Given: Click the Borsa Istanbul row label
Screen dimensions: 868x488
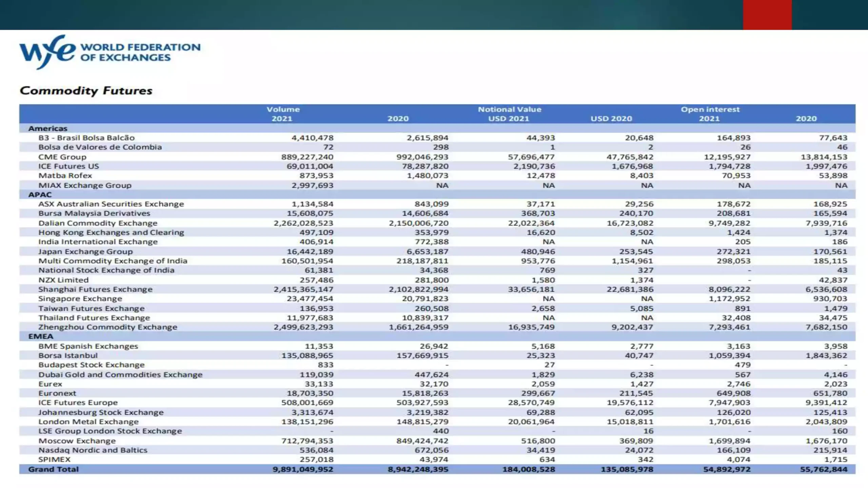Looking at the screenshot, I should point(68,355).
